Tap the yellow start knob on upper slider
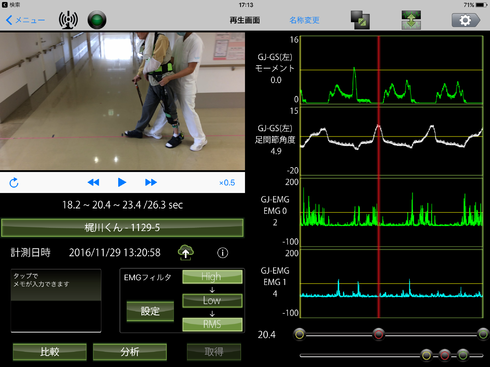Image resolution: width=490 pixels, height=367 pixels. (x=299, y=334)
